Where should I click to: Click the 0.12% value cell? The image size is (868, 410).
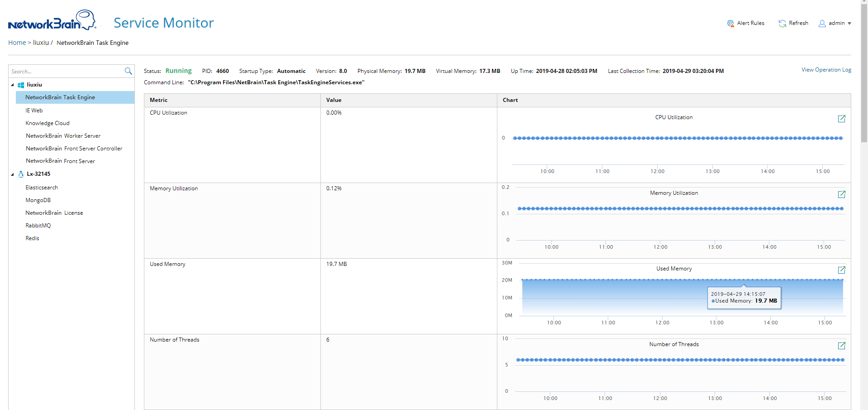(409, 221)
